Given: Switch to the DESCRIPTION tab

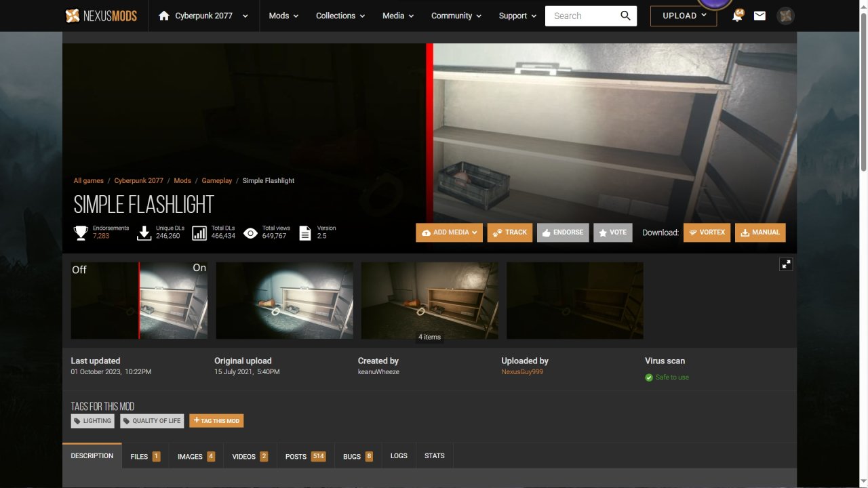Looking at the screenshot, I should click(x=92, y=456).
